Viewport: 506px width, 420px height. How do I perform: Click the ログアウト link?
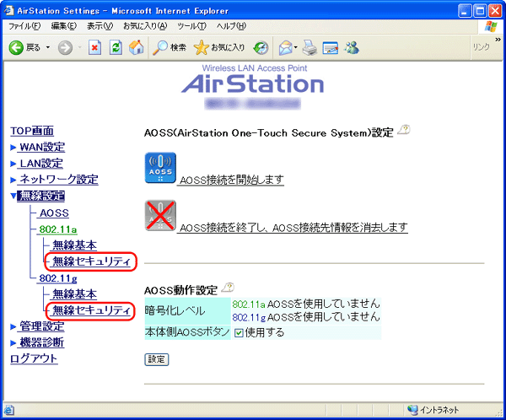(x=34, y=358)
